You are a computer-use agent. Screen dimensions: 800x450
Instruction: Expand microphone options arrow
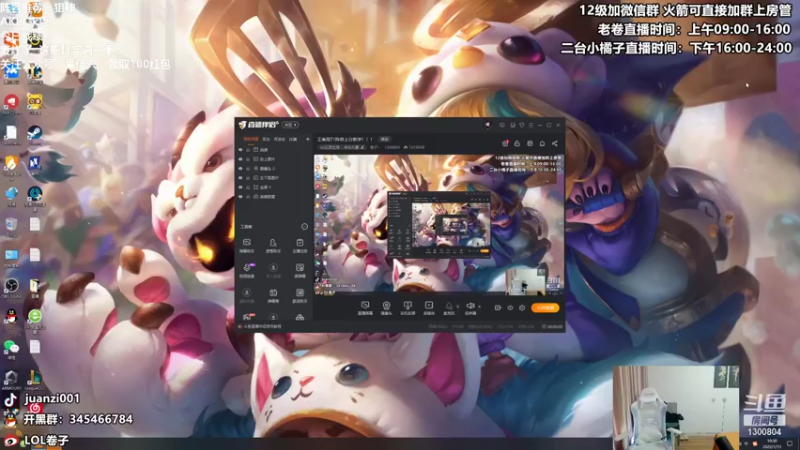pos(458,307)
